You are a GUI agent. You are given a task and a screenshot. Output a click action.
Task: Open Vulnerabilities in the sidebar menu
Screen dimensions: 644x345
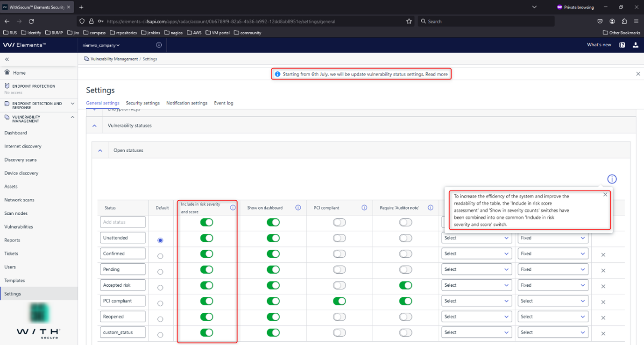coord(19,227)
